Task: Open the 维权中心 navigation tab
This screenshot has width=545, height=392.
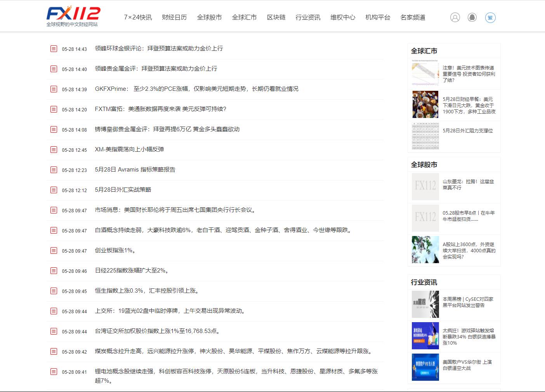Action: [x=343, y=17]
